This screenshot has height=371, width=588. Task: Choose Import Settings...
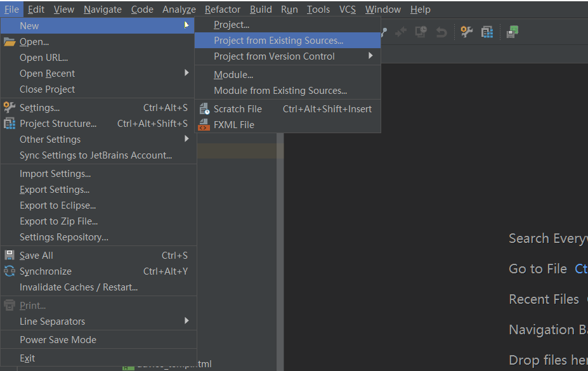(98, 174)
